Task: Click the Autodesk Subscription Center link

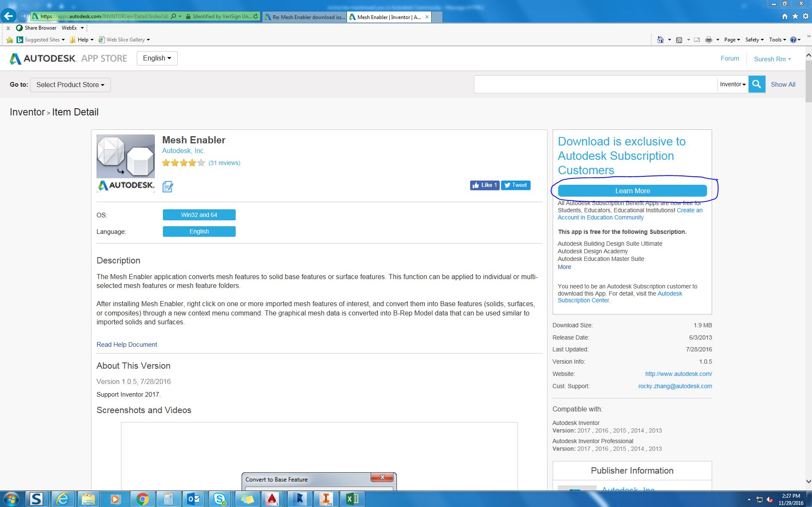Action: 619,297
